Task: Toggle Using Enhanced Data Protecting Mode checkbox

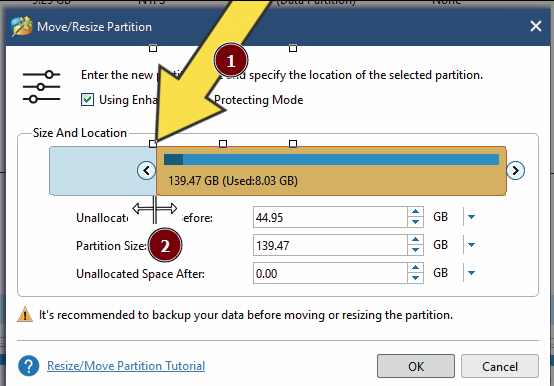Action: pyautogui.click(x=87, y=100)
